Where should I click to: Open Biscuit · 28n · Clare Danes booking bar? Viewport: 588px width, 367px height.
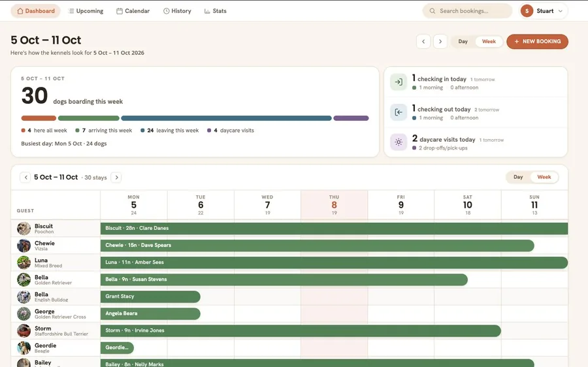pyautogui.click(x=334, y=229)
